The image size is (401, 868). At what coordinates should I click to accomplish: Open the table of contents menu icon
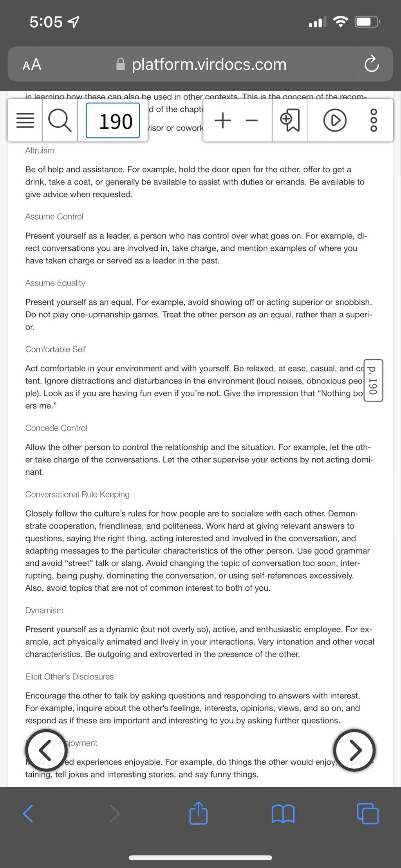pos(25,121)
